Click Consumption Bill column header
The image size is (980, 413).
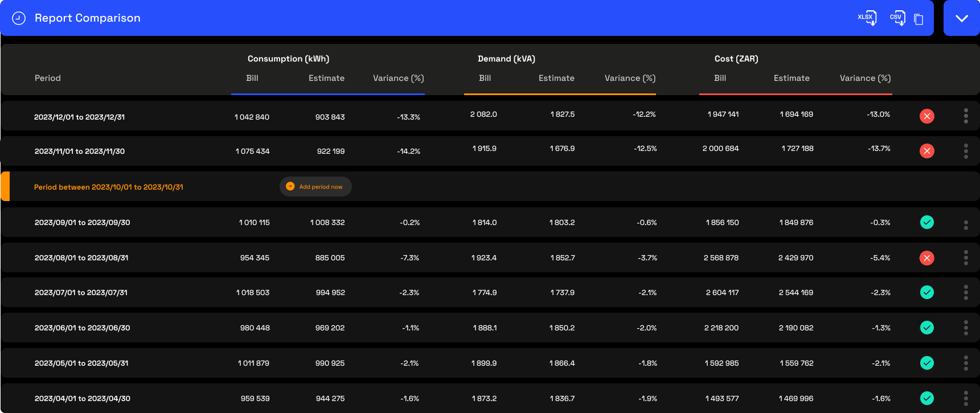pyautogui.click(x=252, y=78)
